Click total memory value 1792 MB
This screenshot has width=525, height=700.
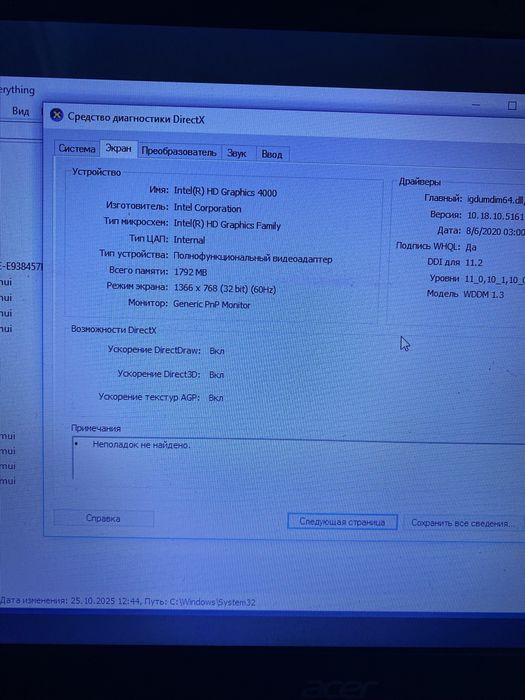point(190,272)
